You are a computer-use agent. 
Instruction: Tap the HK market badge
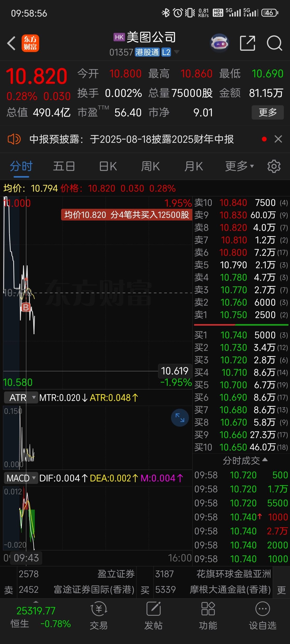tap(119, 37)
